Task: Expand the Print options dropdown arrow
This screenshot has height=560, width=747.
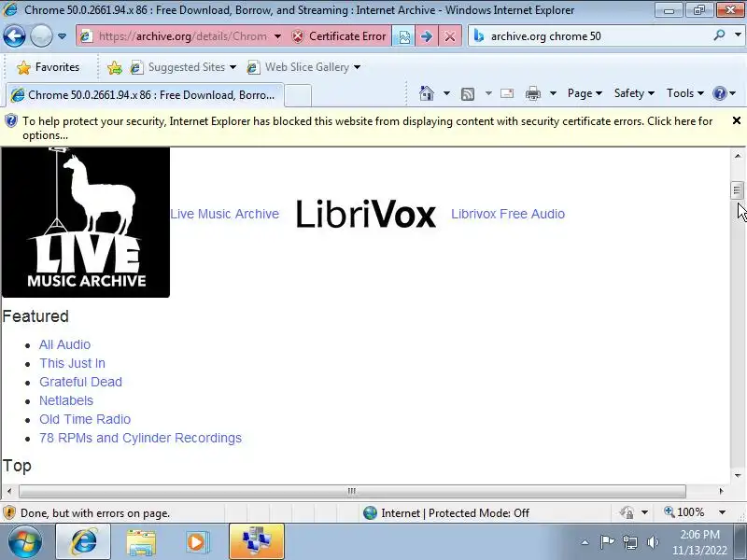Action: pyautogui.click(x=553, y=93)
